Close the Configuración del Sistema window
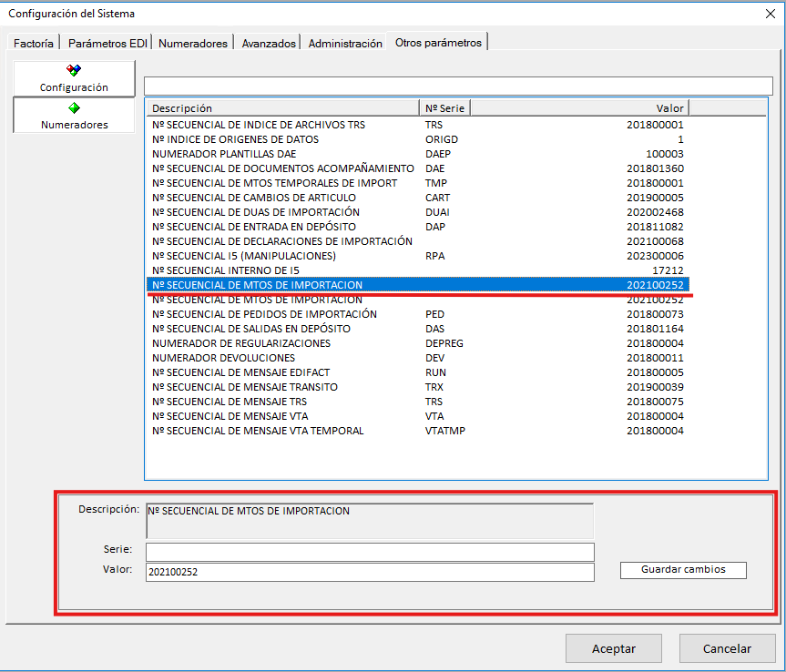 (x=770, y=13)
